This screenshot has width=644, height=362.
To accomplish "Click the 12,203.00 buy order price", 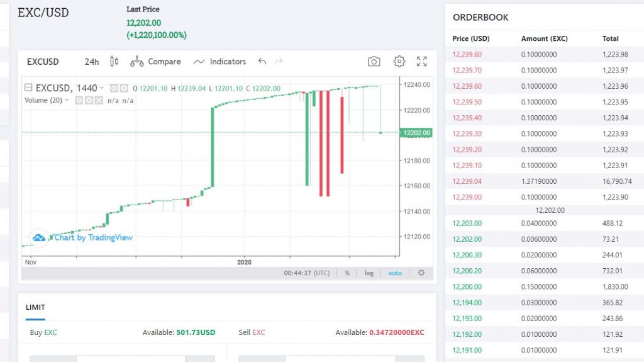I will point(467,223).
